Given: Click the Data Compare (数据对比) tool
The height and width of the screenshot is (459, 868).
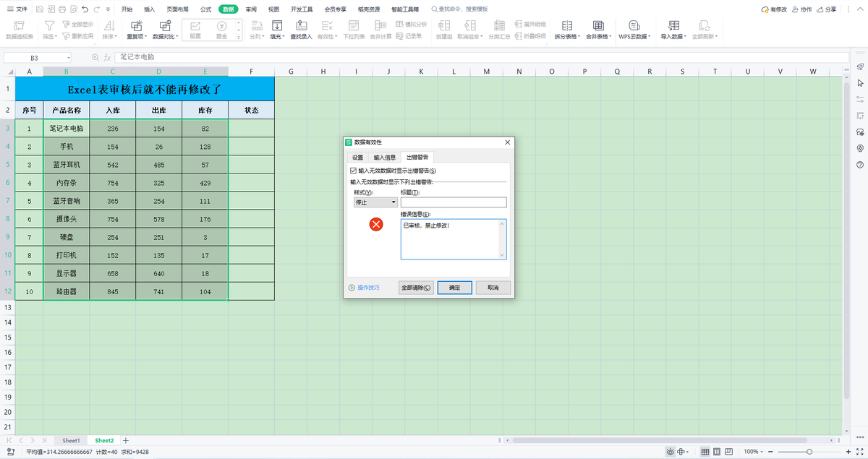Looking at the screenshot, I should tap(164, 30).
